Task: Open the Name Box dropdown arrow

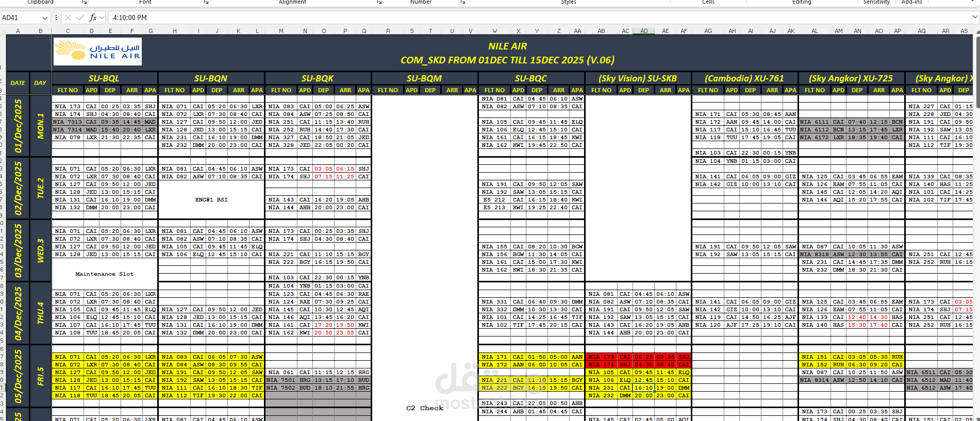Action: click(x=45, y=18)
